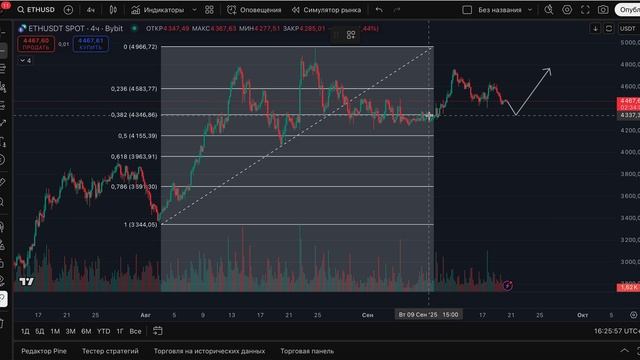Open the candlestick chart type menu

tap(113, 10)
